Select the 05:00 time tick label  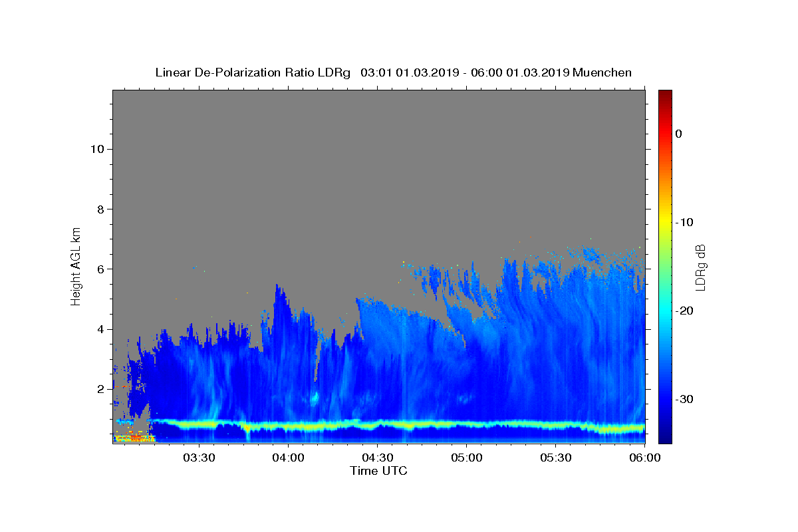(466, 458)
